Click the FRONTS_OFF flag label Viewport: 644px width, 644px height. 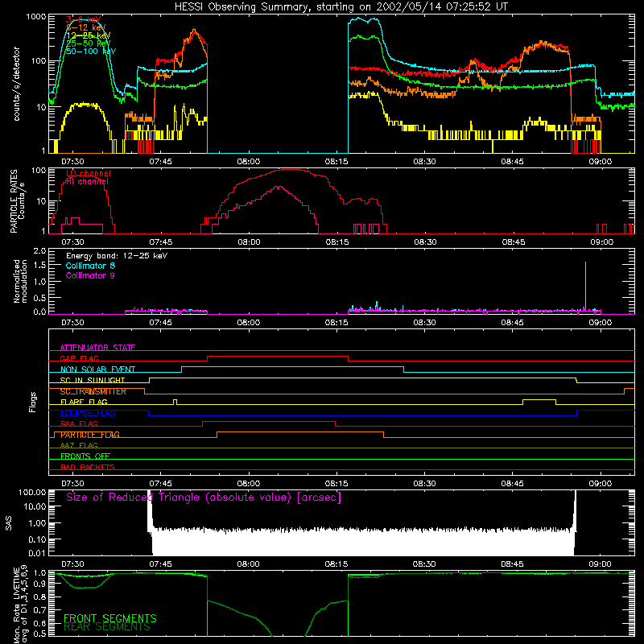[85, 456]
